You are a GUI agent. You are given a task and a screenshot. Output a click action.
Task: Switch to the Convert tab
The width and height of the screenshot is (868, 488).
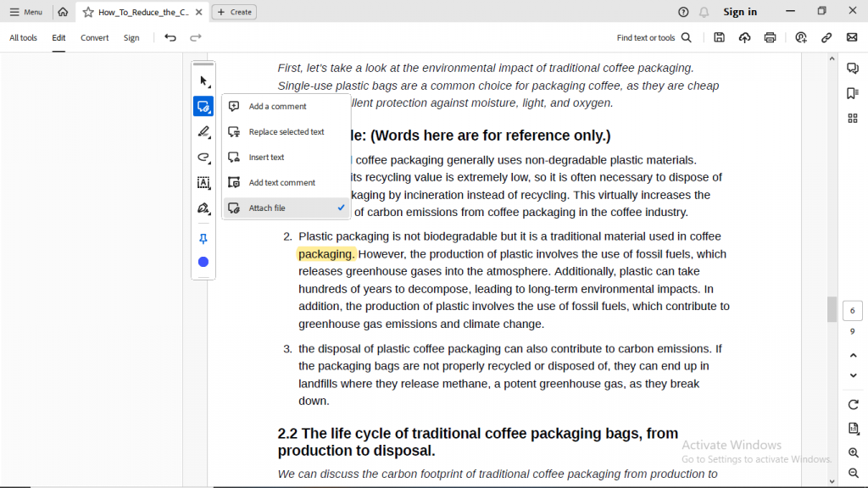pos(95,38)
